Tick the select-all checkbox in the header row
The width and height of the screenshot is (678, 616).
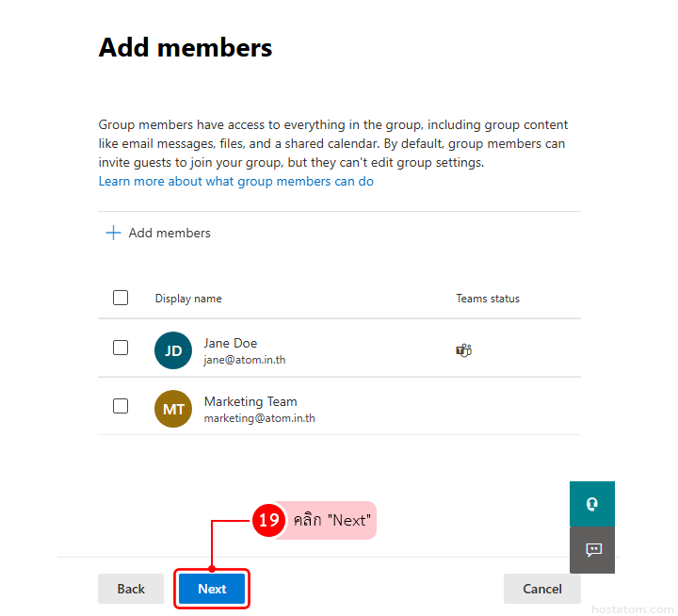[121, 298]
